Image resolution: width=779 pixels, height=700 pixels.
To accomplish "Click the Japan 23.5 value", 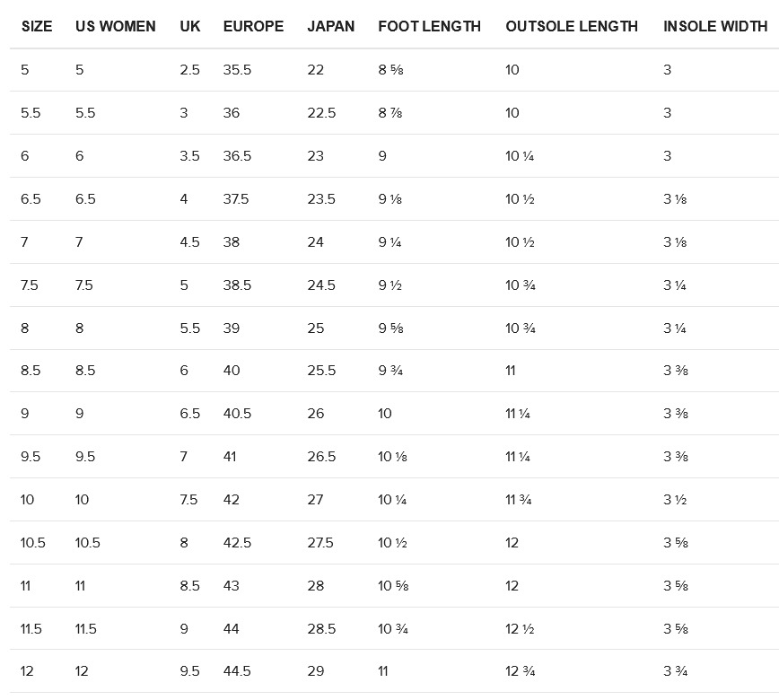I will tap(321, 199).
